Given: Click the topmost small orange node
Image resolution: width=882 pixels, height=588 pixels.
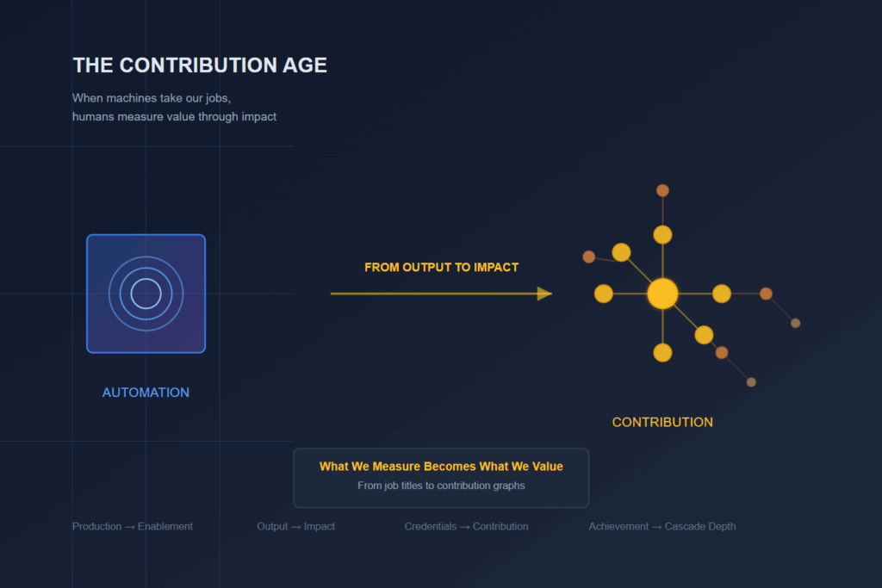Looking at the screenshot, I should click(662, 190).
